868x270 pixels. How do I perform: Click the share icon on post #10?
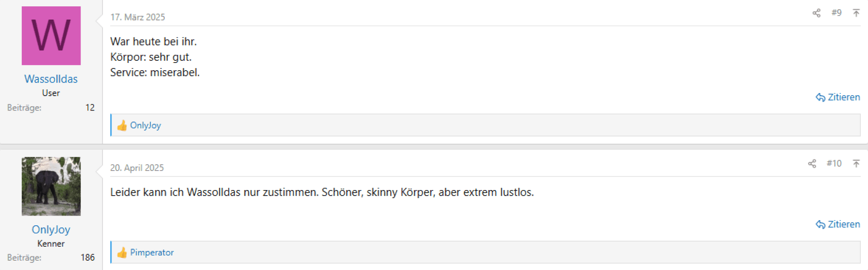click(x=812, y=164)
